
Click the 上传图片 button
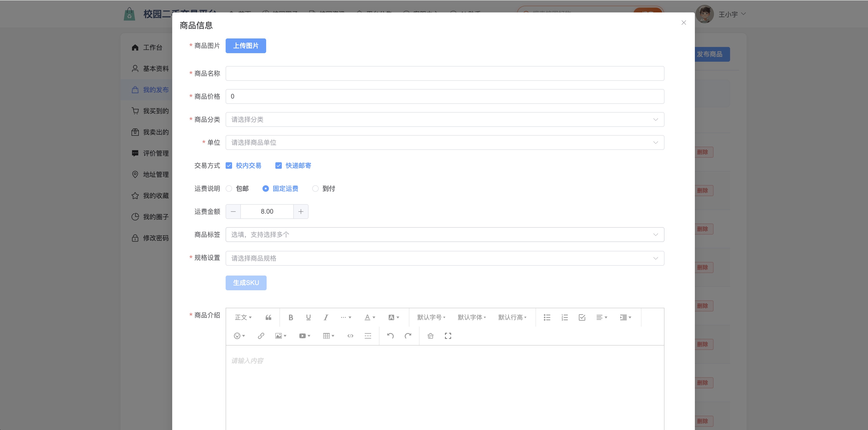tap(246, 46)
